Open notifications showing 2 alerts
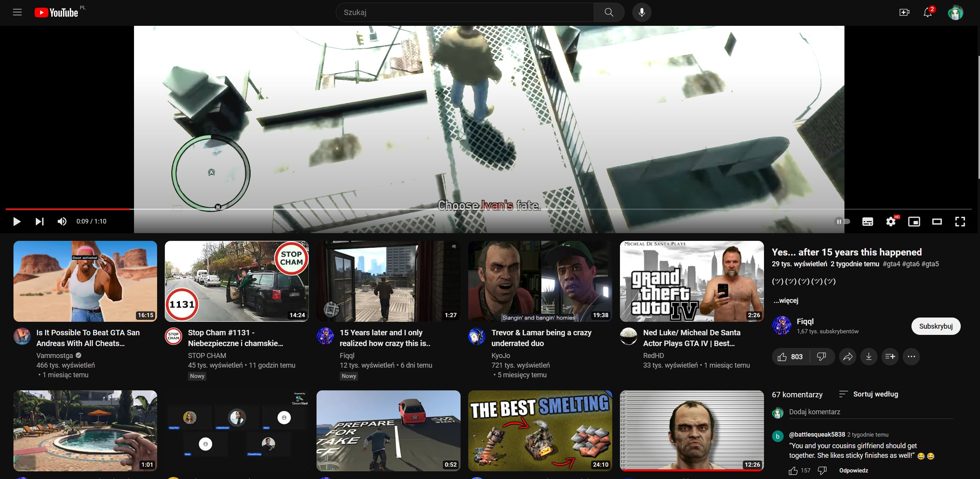Image resolution: width=980 pixels, height=479 pixels. click(928, 13)
